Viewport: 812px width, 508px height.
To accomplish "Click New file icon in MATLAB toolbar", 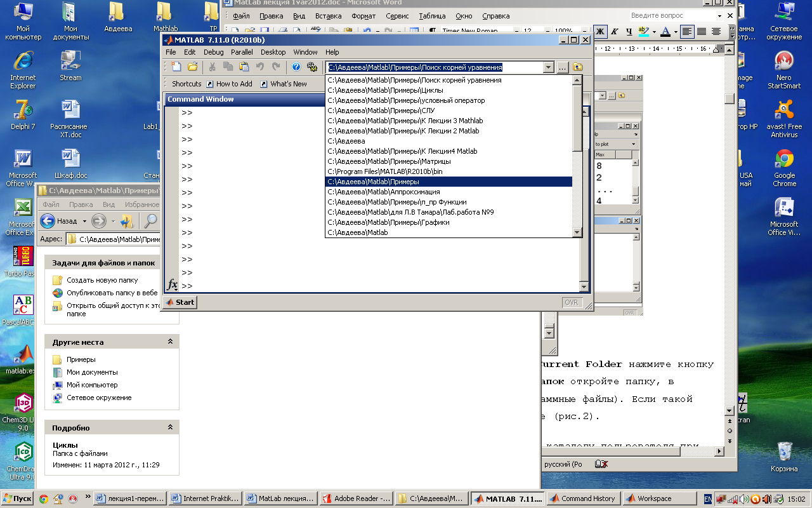I will coord(177,67).
